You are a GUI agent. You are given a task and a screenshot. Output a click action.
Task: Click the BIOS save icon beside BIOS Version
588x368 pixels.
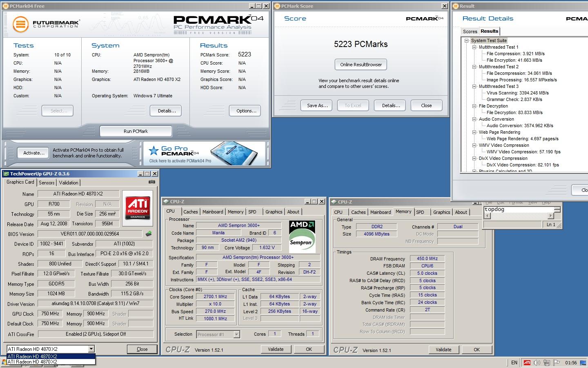coord(149,234)
